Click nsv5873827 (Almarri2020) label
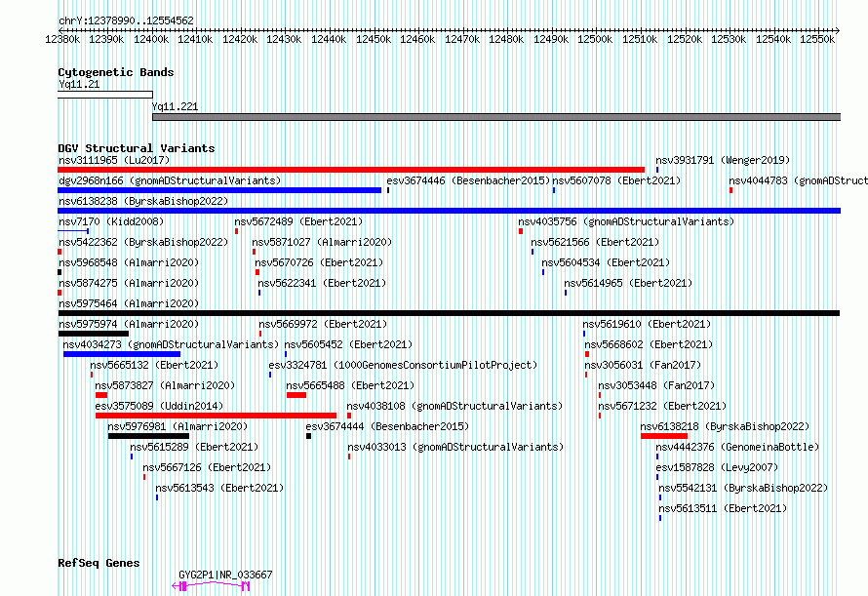 (x=165, y=385)
